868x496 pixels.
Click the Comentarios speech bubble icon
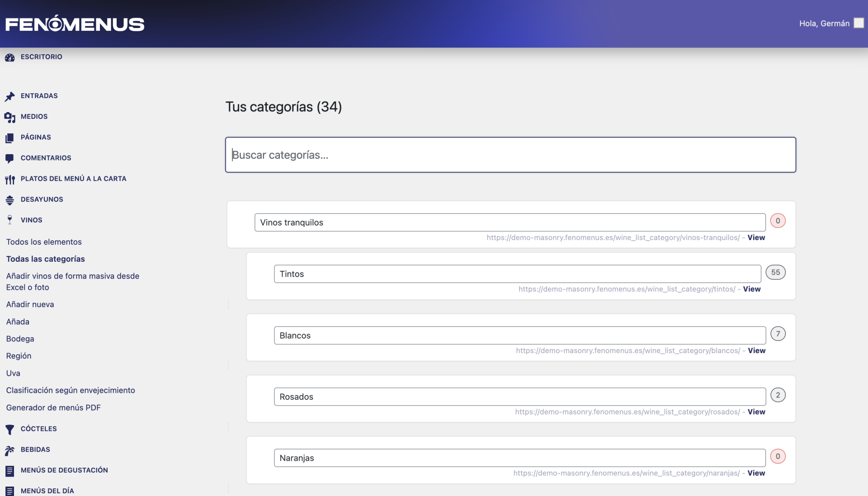[9, 158]
